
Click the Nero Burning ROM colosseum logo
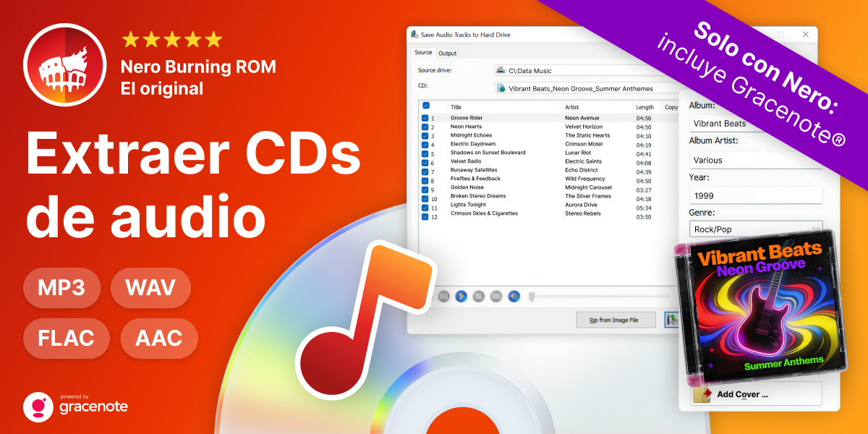(x=66, y=64)
